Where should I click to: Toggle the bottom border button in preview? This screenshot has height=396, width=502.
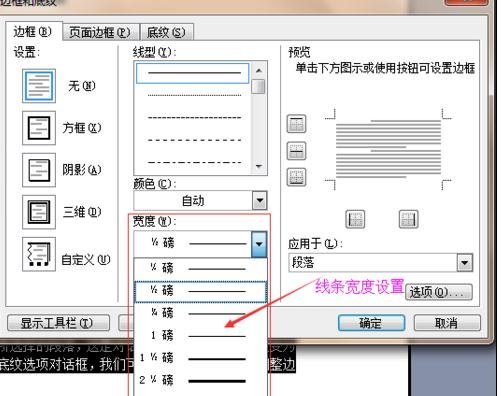coord(296,177)
